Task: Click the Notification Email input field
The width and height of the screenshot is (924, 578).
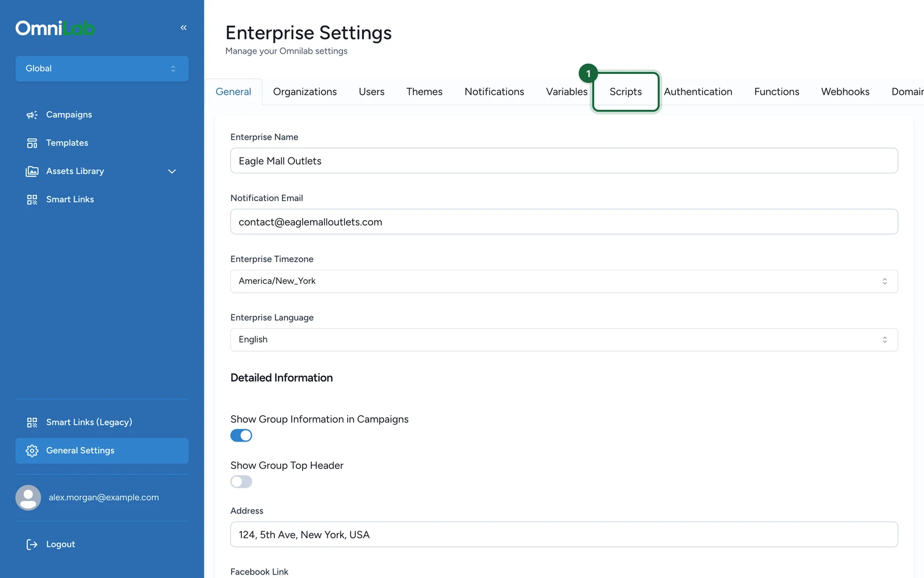Action: pyautogui.click(x=564, y=222)
